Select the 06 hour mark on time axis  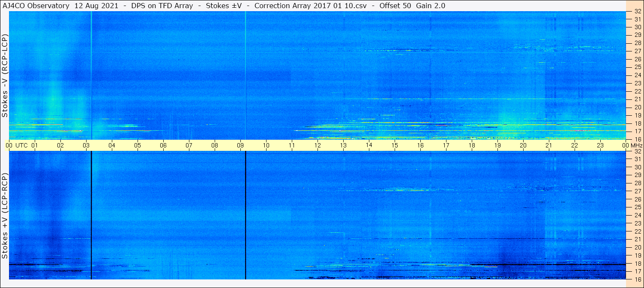(163, 145)
